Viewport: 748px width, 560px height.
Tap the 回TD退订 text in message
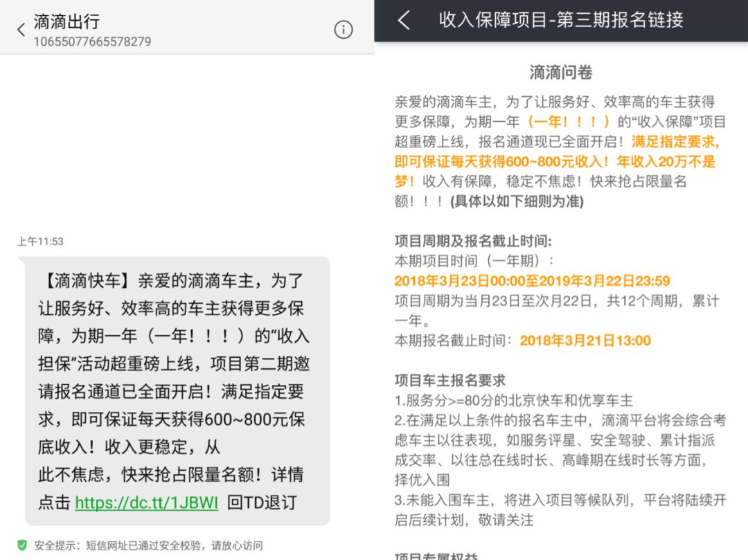click(262, 503)
